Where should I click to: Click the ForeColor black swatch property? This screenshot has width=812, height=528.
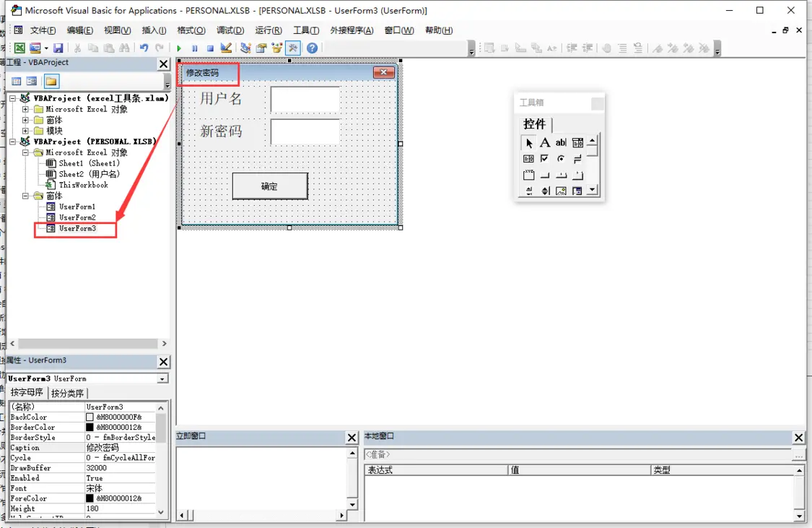90,498
